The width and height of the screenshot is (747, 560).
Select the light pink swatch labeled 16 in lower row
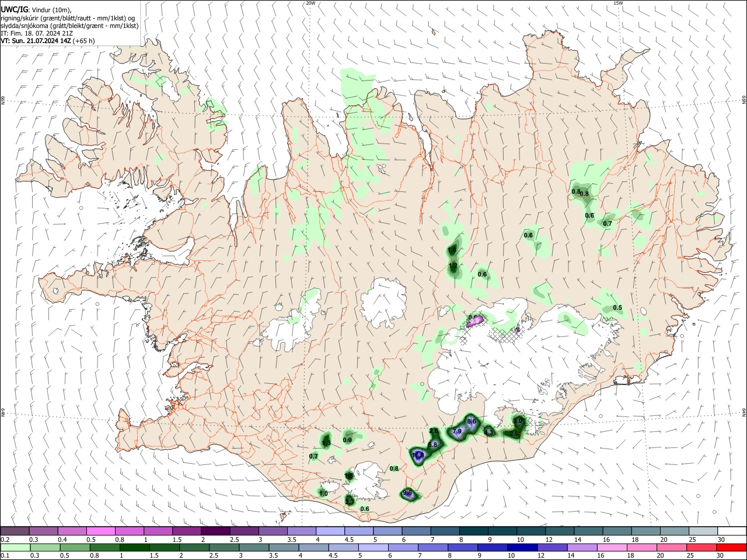click(612, 547)
